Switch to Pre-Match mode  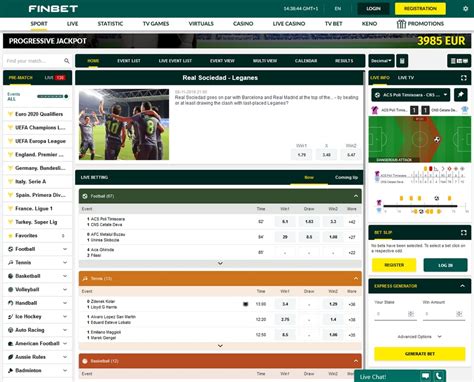click(21, 78)
